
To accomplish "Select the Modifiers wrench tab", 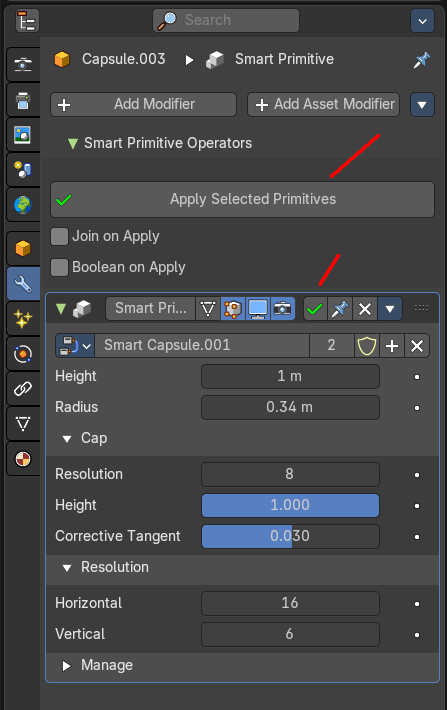I will point(23,284).
